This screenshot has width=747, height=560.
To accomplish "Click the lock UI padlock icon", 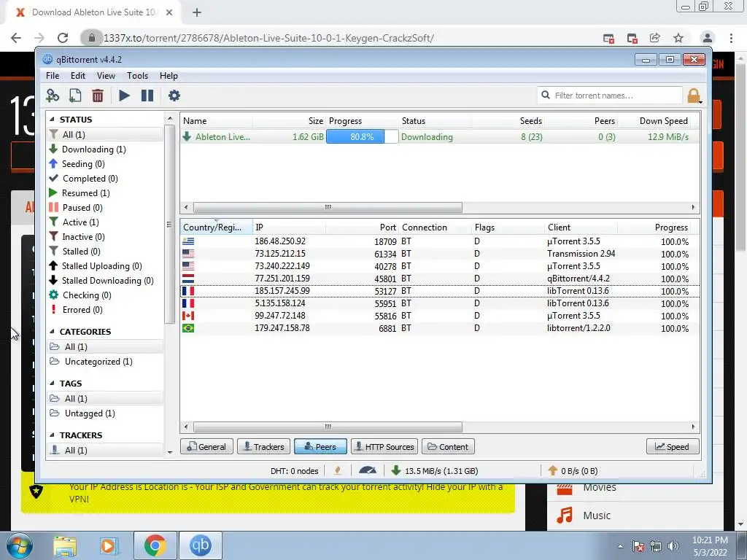I will [x=694, y=96].
